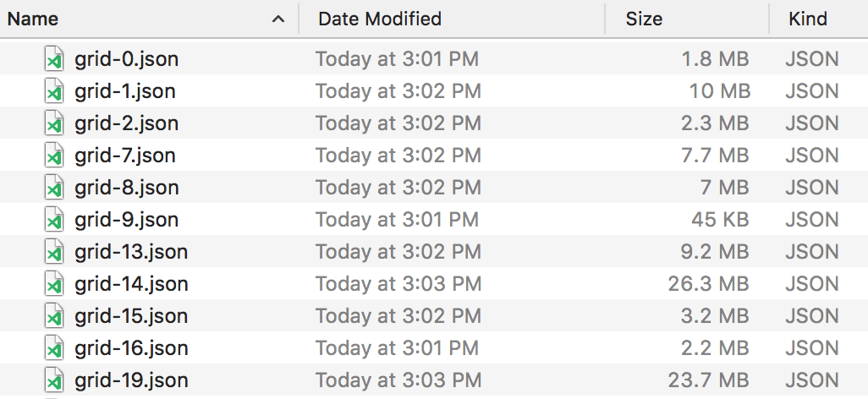Click the 26.3 MB size of grid-14.json
The width and height of the screenshot is (868, 399).
pos(708,285)
